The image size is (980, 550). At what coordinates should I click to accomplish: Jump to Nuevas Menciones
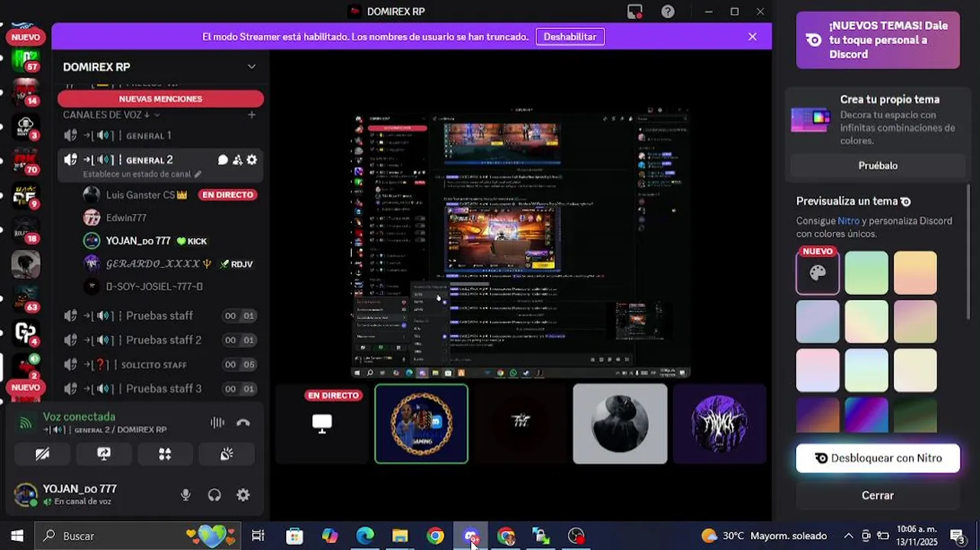160,99
